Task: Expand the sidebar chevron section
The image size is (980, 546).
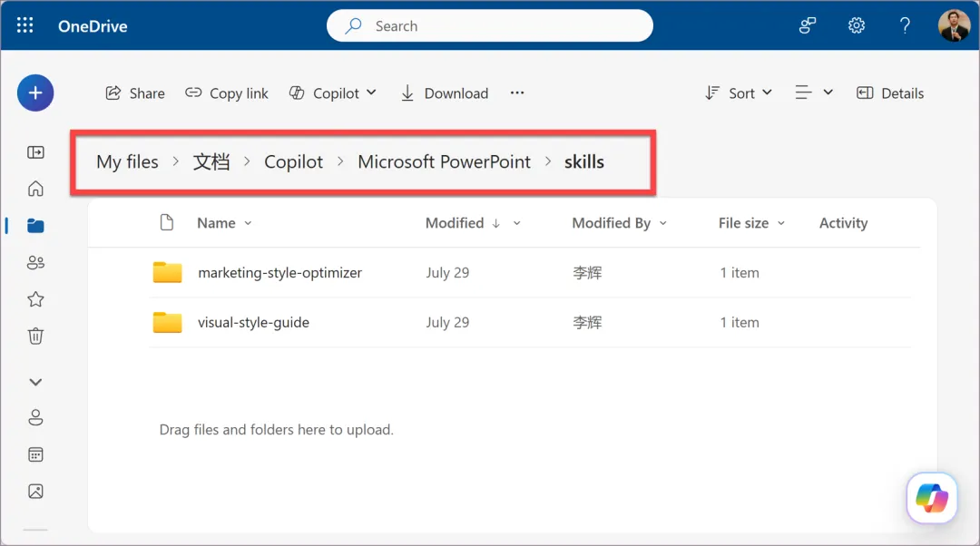Action: tap(35, 382)
